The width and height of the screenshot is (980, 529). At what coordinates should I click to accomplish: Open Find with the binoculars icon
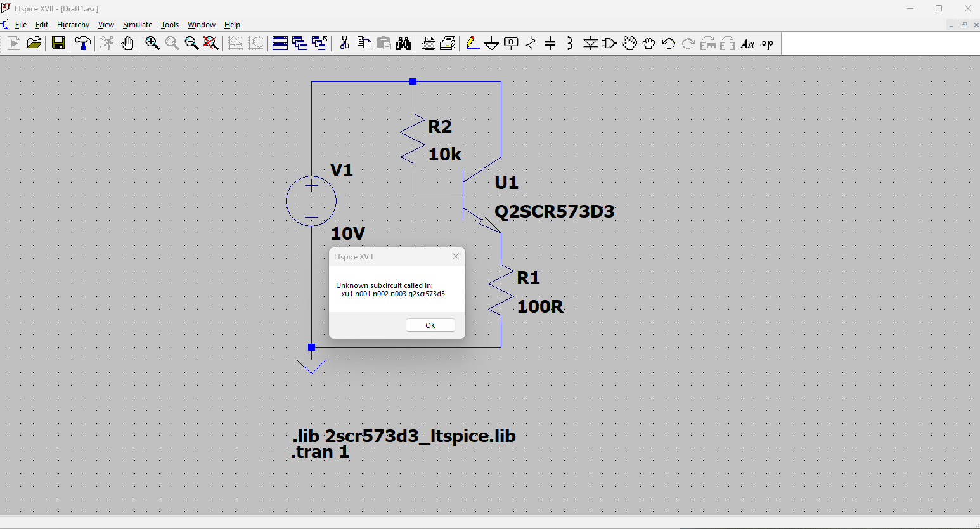[x=403, y=43]
